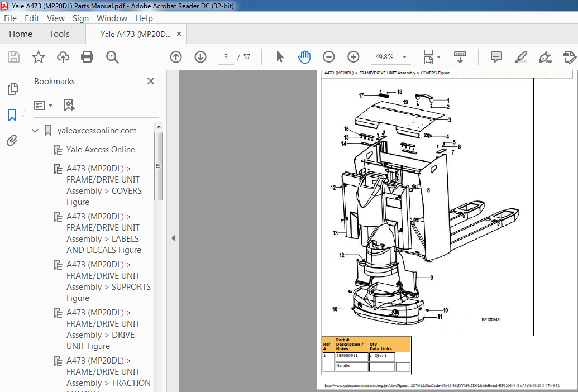This screenshot has width=578, height=392.
Task: Select the Highlight text pen tool
Action: 520,57
